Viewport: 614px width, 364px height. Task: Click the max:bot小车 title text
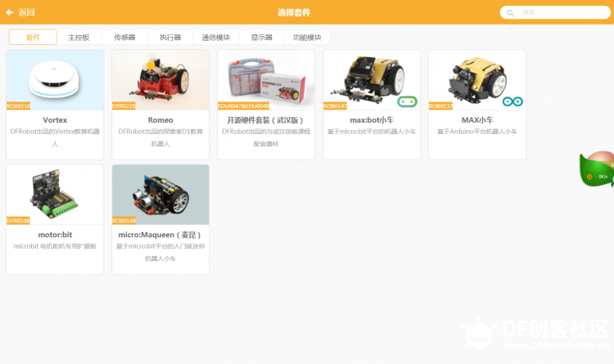pos(372,120)
